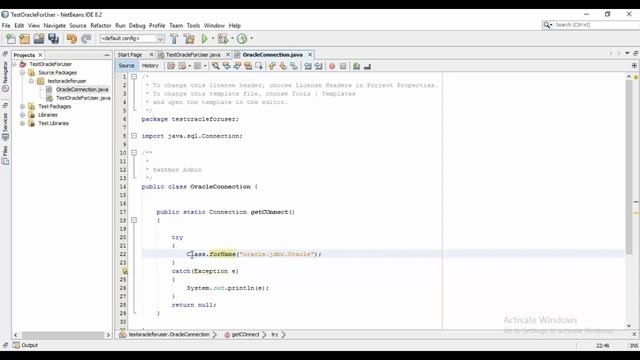The image size is (640, 360).
Task: Click the Shift Line Right icon
Action: pos(318,66)
